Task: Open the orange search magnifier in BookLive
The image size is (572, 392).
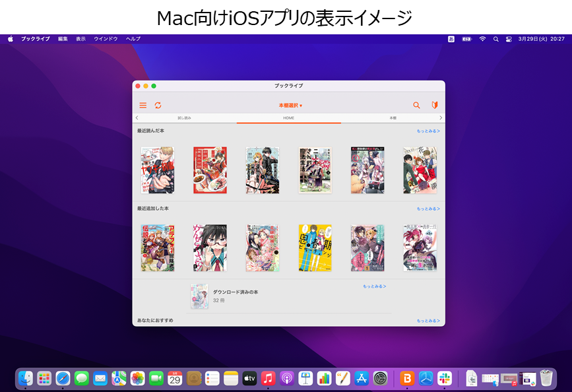Action: [416, 106]
